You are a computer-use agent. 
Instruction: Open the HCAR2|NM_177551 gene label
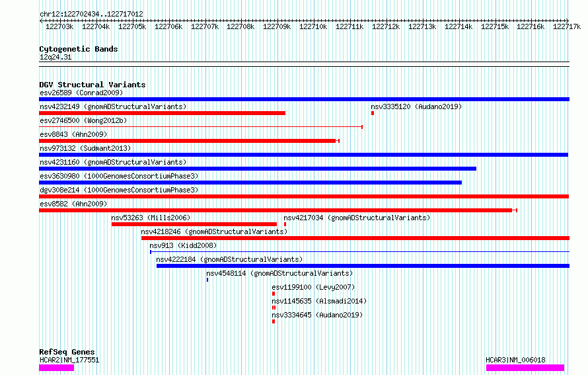tap(69, 360)
